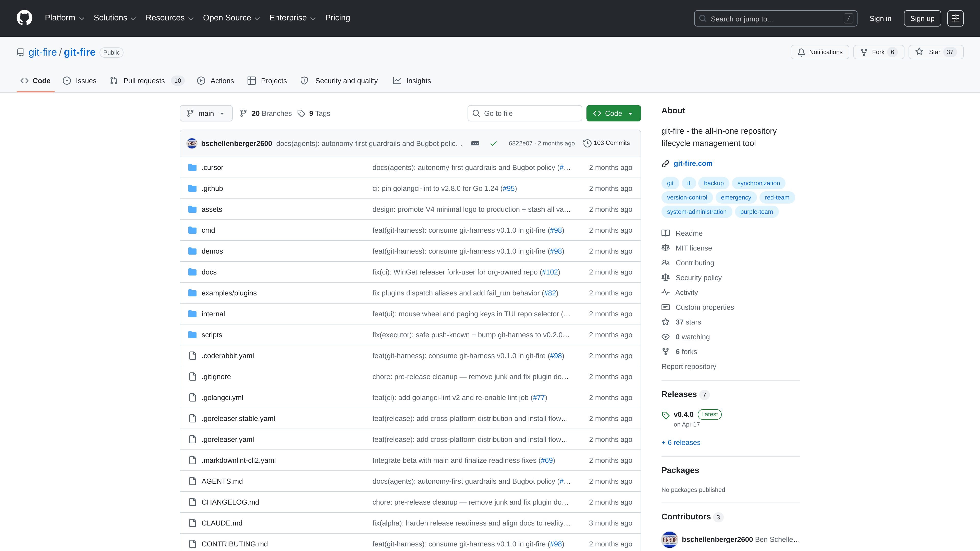Viewport: 980px width, 551px height.
Task: Expand the green Code dropdown button
Action: click(x=613, y=113)
